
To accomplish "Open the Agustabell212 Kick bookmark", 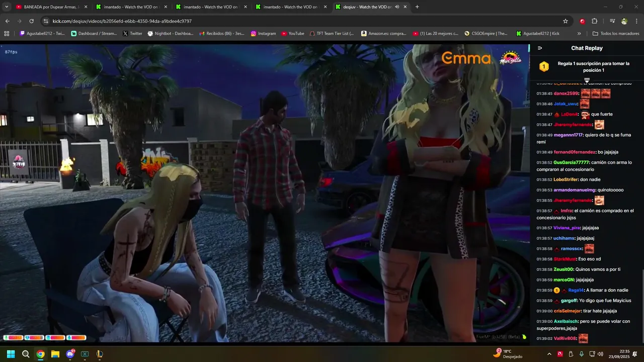I will pyautogui.click(x=538, y=34).
